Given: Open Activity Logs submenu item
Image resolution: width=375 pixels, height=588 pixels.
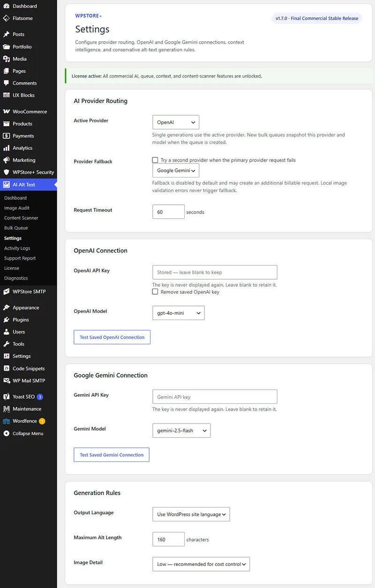Looking at the screenshot, I should pos(17,248).
